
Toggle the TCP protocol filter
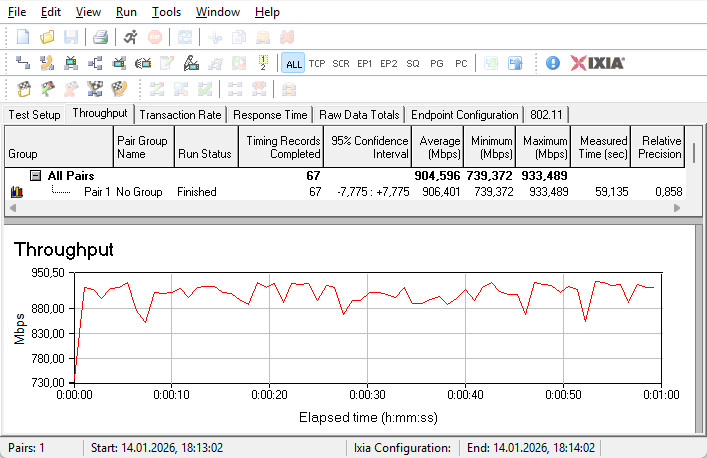(x=317, y=63)
